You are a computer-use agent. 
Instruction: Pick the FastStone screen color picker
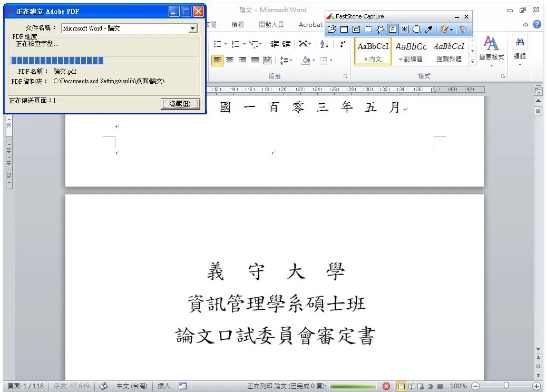[x=428, y=30]
